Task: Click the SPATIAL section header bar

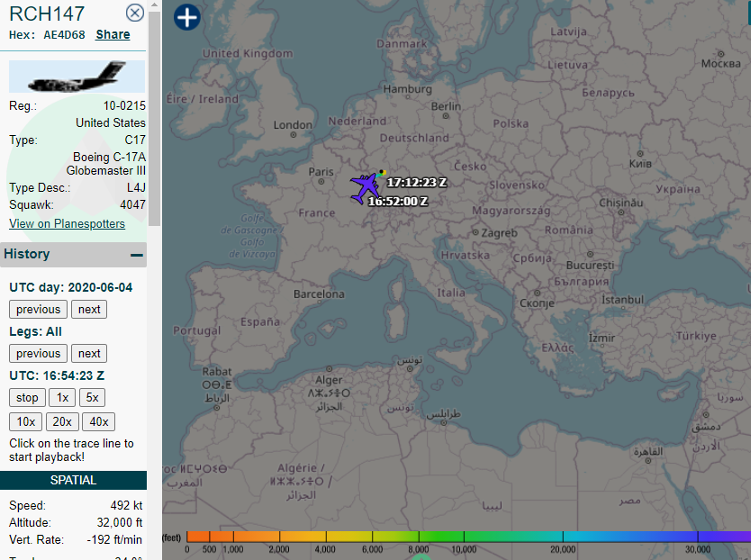Action: point(73,480)
